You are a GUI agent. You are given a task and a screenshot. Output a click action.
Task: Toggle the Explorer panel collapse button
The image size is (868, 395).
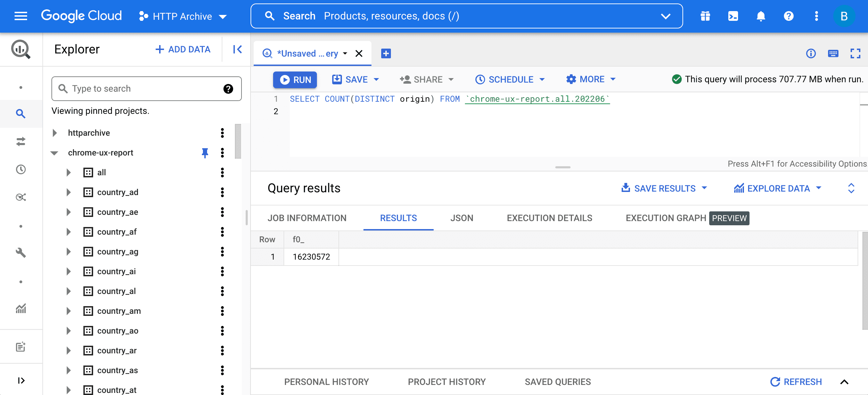tap(237, 49)
